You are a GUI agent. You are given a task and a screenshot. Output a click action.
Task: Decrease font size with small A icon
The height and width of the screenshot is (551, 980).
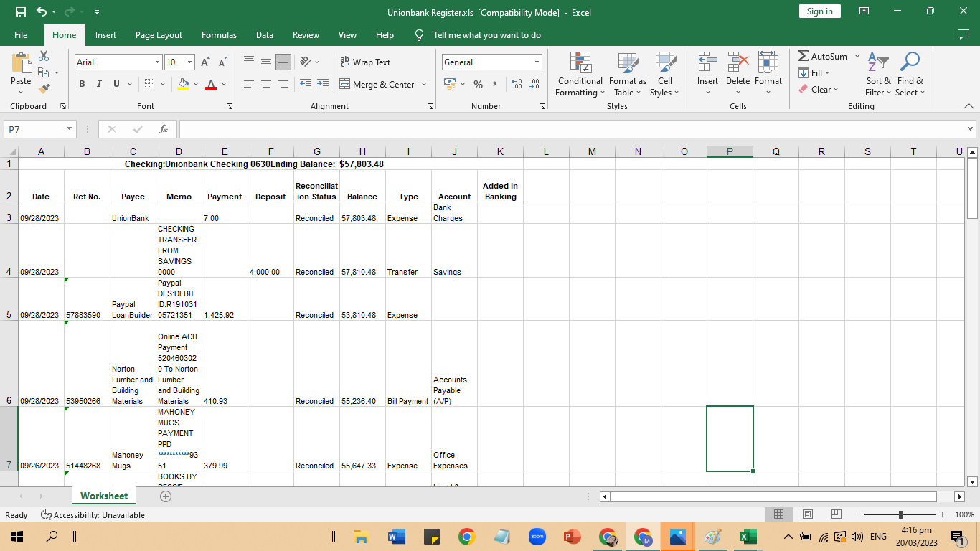coord(222,62)
